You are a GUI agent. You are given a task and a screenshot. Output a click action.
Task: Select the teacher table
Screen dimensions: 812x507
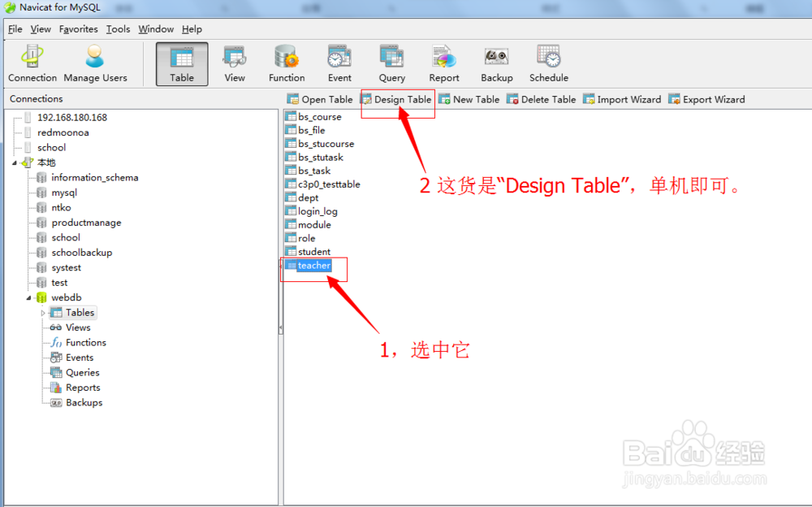coord(313,266)
